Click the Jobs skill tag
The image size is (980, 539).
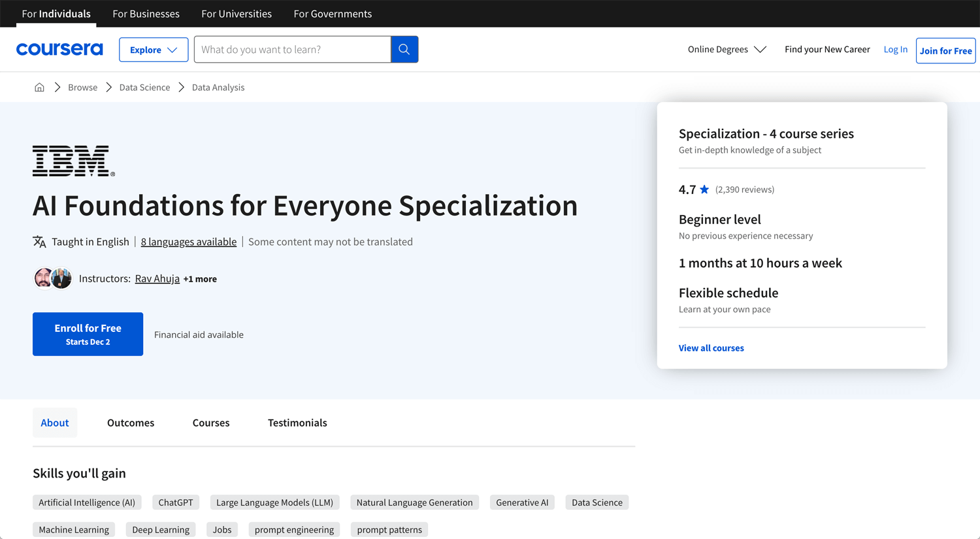(x=222, y=530)
